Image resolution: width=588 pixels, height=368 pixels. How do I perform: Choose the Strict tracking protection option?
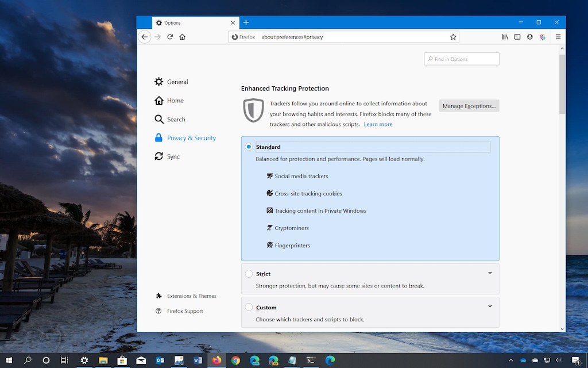point(249,274)
